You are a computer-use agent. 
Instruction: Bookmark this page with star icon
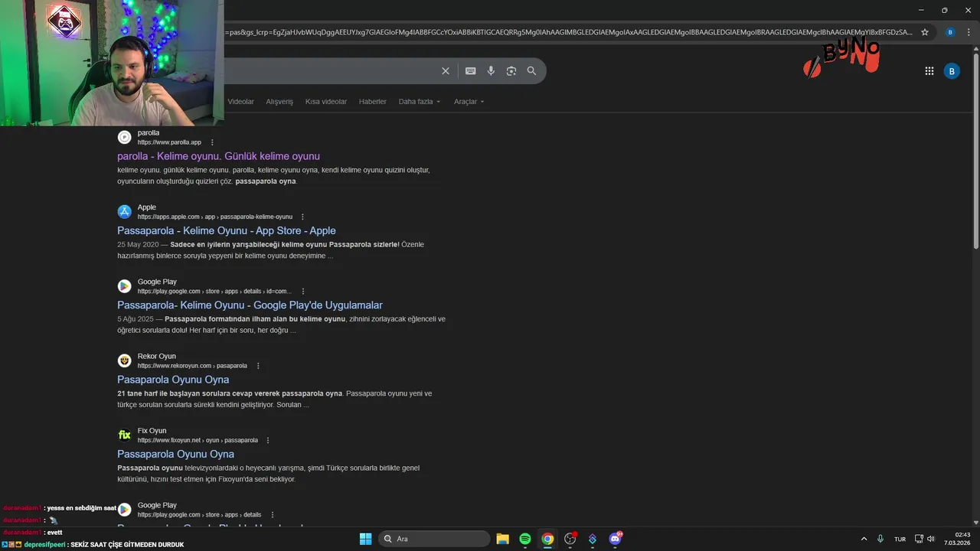[925, 32]
